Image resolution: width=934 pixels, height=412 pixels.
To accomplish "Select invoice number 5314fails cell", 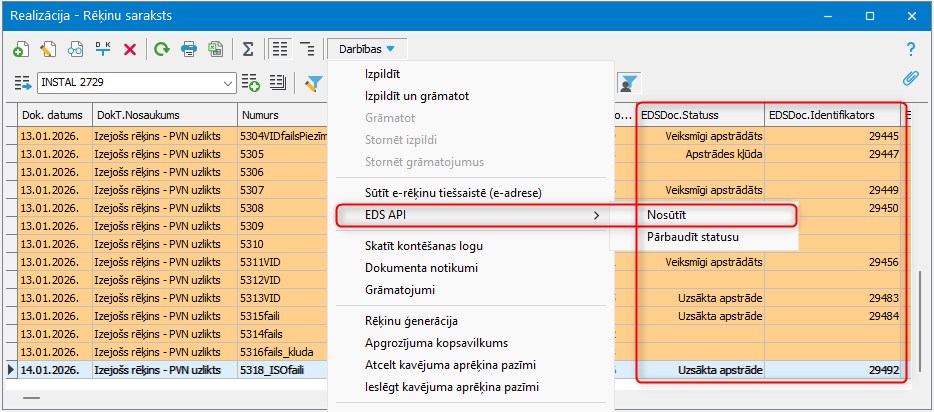I will pos(282,333).
